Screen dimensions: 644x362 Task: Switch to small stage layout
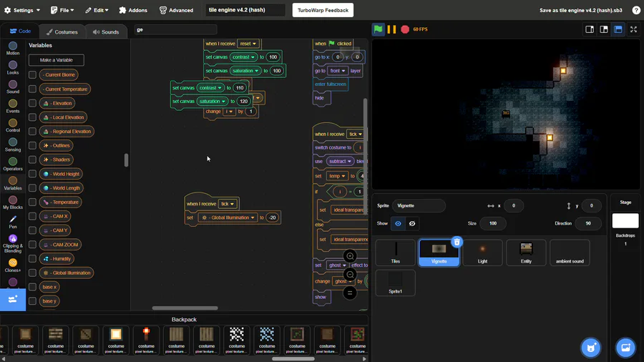click(590, 29)
